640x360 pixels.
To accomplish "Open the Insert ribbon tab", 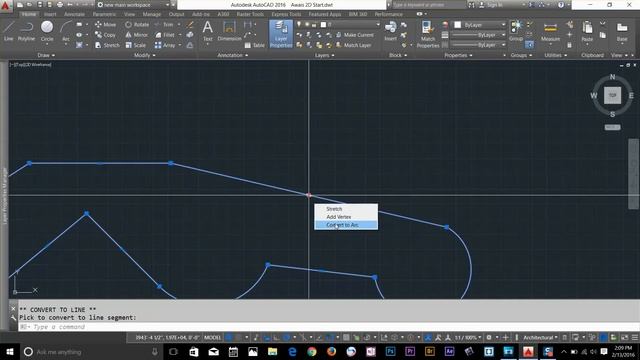I will [x=50, y=14].
